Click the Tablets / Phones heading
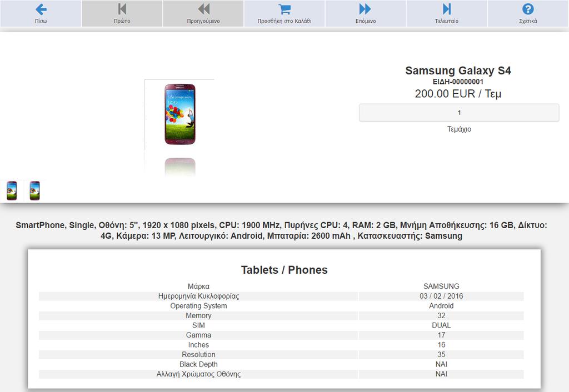The height and width of the screenshot is (392, 569). (x=284, y=270)
